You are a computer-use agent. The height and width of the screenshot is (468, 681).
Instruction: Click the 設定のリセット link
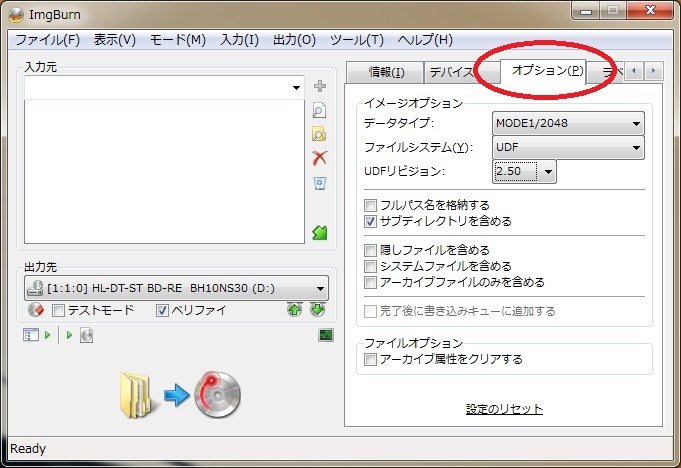click(504, 409)
